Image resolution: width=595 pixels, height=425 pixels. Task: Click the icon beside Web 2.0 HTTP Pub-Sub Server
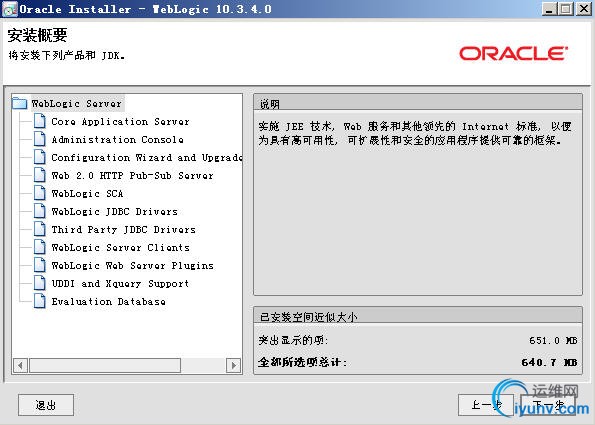39,175
